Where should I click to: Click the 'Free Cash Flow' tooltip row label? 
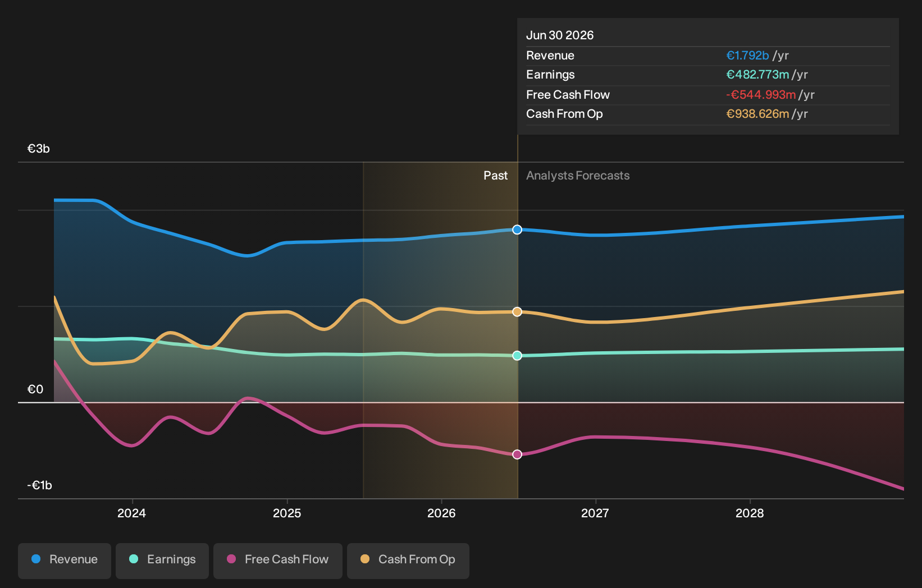click(568, 95)
